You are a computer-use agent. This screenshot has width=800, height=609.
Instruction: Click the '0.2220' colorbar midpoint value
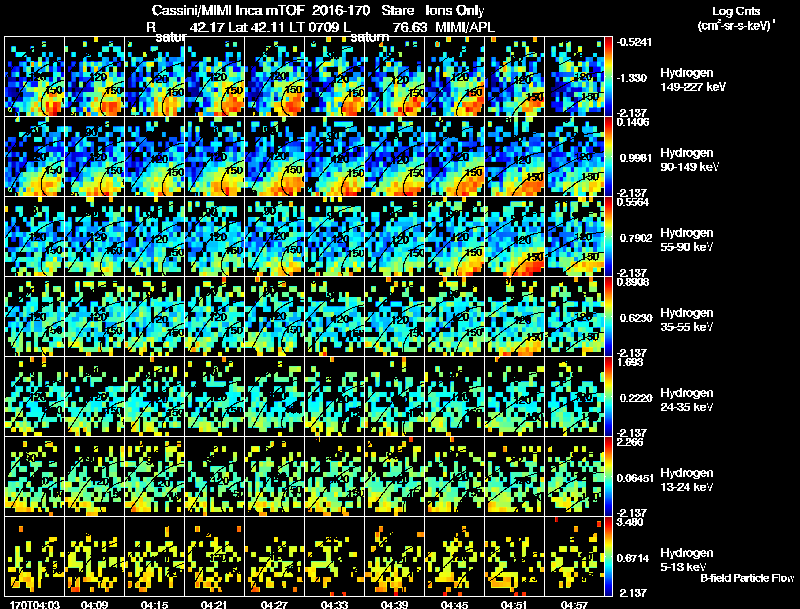(636, 398)
